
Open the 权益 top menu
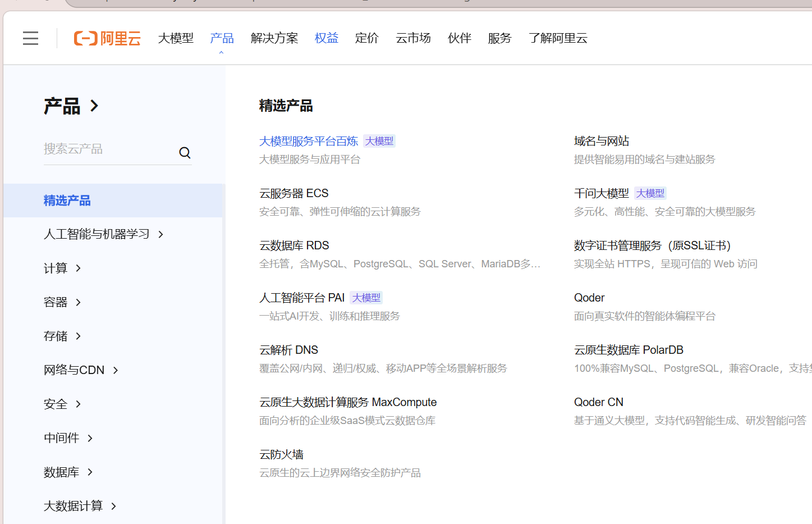pos(327,38)
